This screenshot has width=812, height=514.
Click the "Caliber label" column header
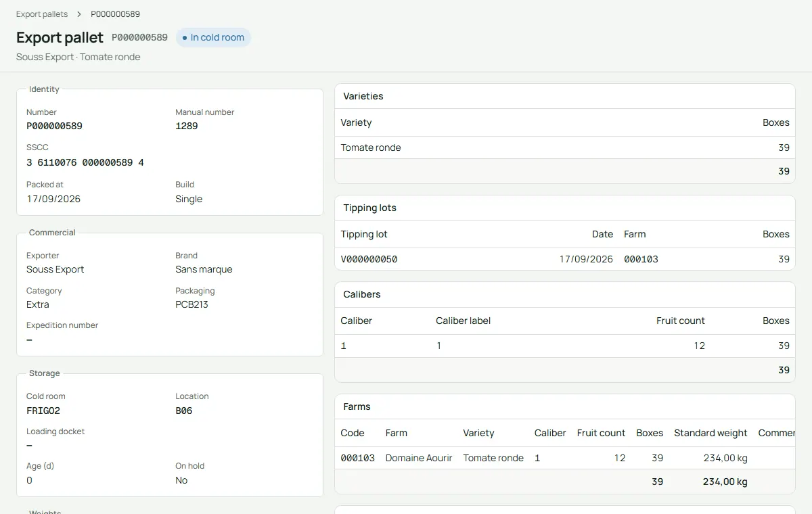coord(464,321)
